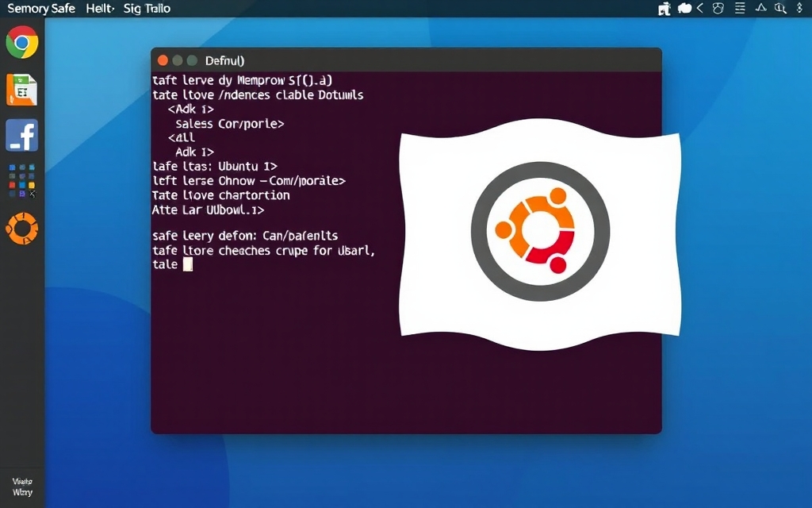
Task: Click the left angle bracket tray icon
Action: tap(700, 8)
